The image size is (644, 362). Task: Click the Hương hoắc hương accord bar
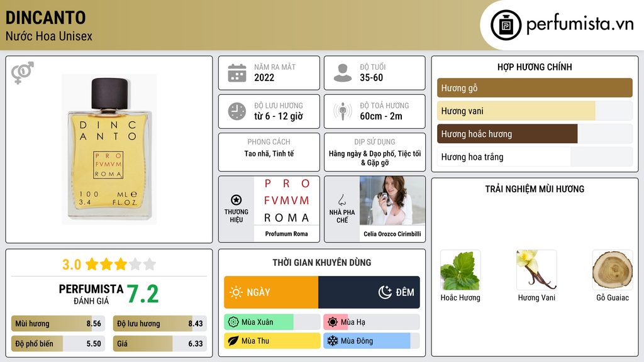click(x=535, y=134)
